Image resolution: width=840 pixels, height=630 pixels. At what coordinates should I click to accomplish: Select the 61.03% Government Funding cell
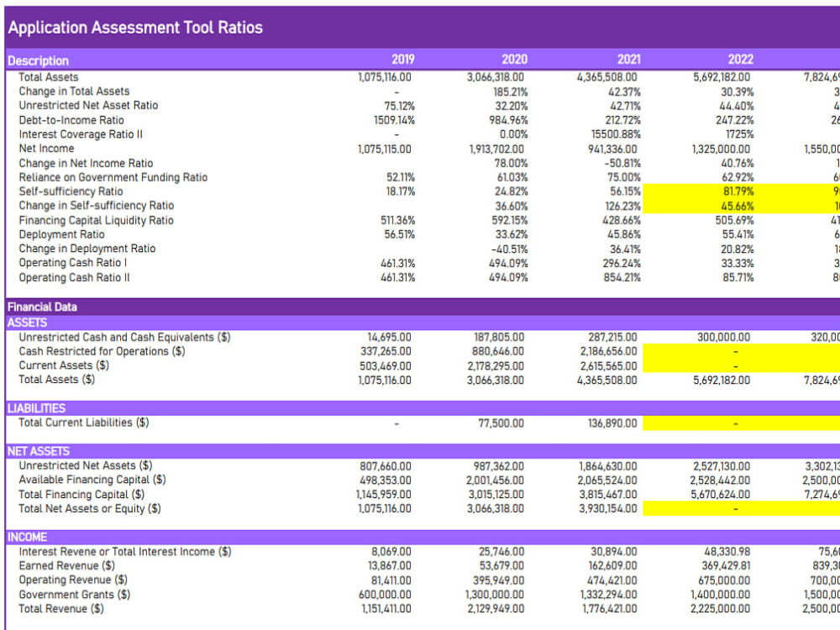click(512, 177)
